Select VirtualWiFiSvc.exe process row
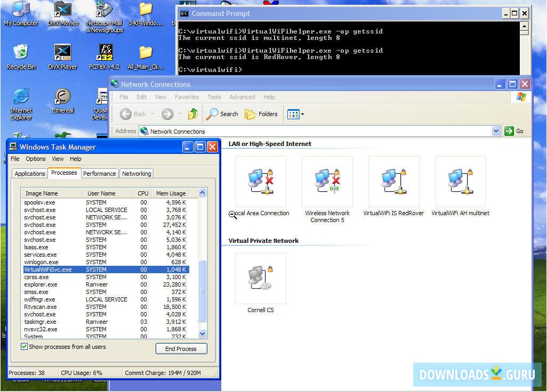547x392 pixels. click(x=106, y=269)
